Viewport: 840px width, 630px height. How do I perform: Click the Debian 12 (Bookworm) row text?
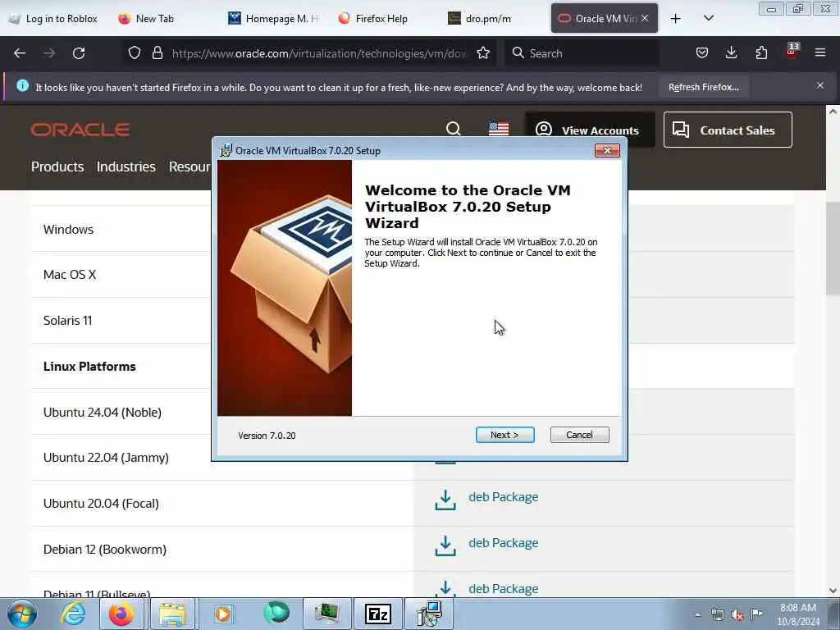(105, 549)
